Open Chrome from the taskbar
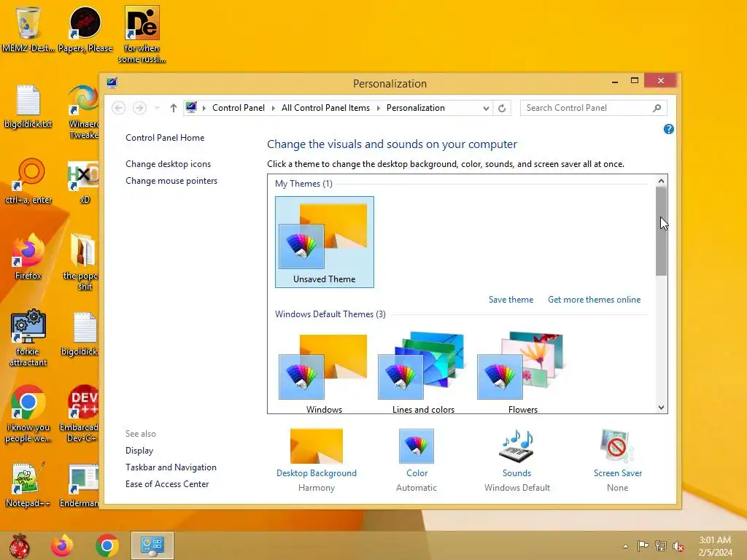This screenshot has width=747, height=560. (x=107, y=545)
